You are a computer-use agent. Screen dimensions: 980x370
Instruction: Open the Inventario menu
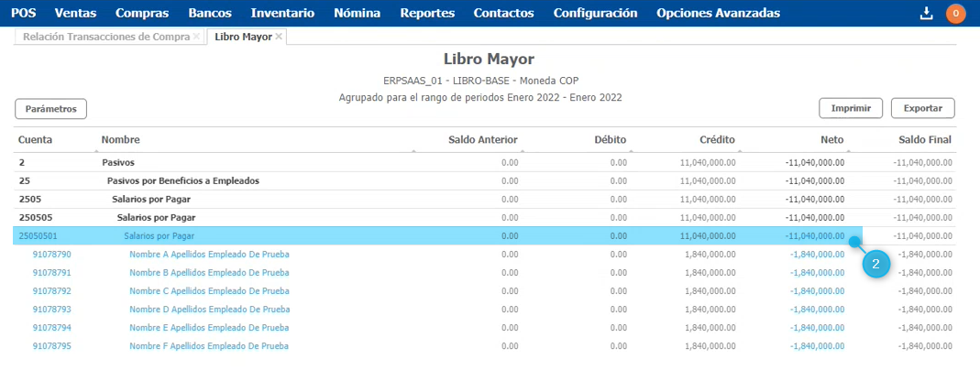tap(282, 13)
